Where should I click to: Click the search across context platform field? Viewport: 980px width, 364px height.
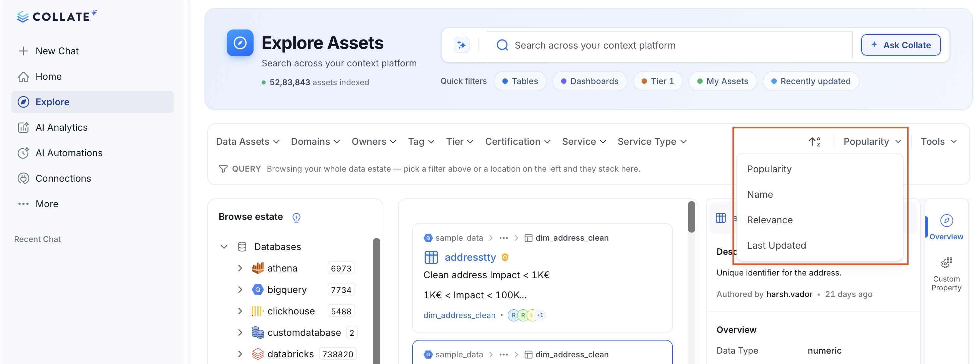pos(669,45)
